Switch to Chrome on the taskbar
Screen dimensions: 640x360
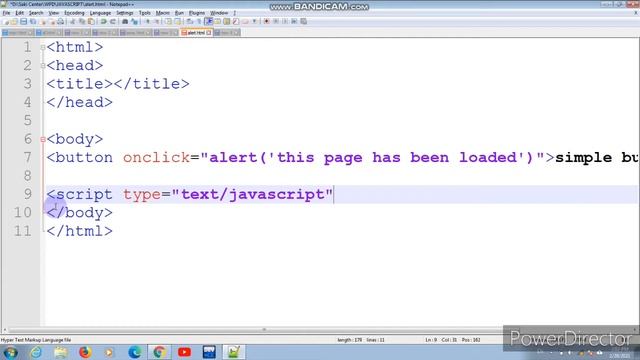pos(159,352)
